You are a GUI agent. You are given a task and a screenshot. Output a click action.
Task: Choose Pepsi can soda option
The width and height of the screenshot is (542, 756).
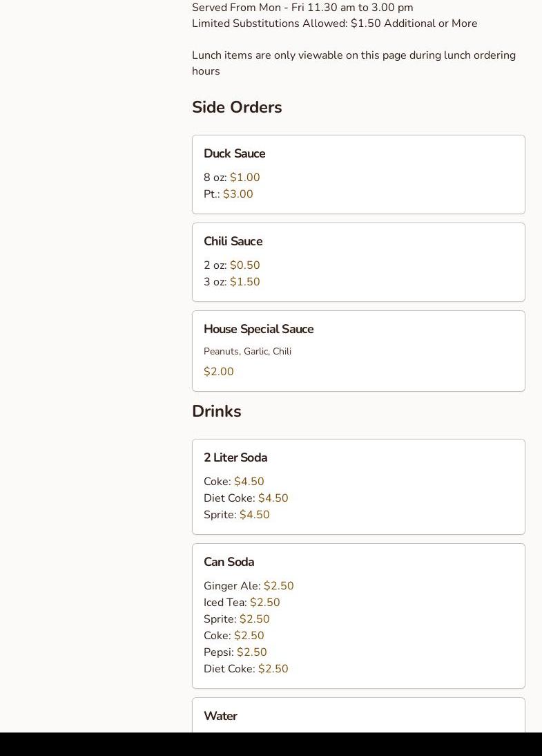point(235,652)
